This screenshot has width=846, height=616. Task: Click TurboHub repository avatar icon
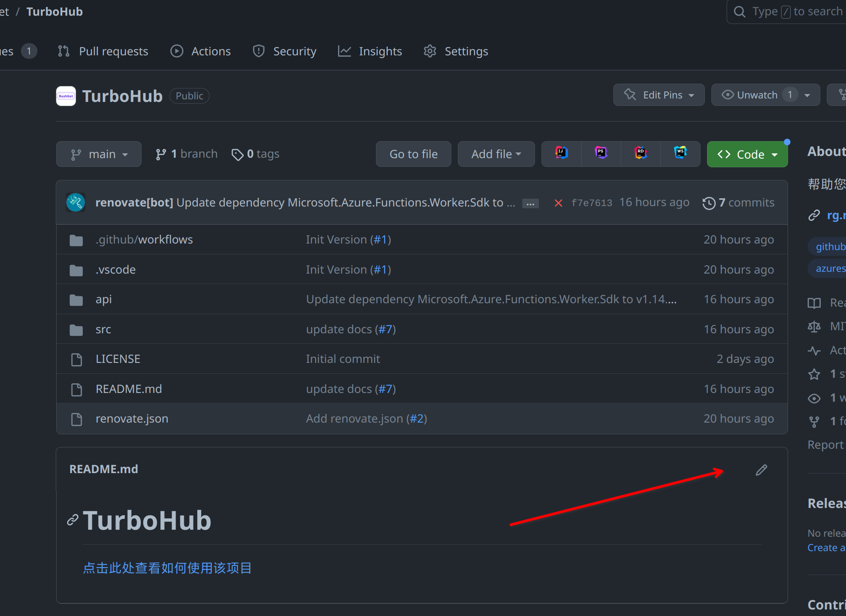pyautogui.click(x=66, y=96)
